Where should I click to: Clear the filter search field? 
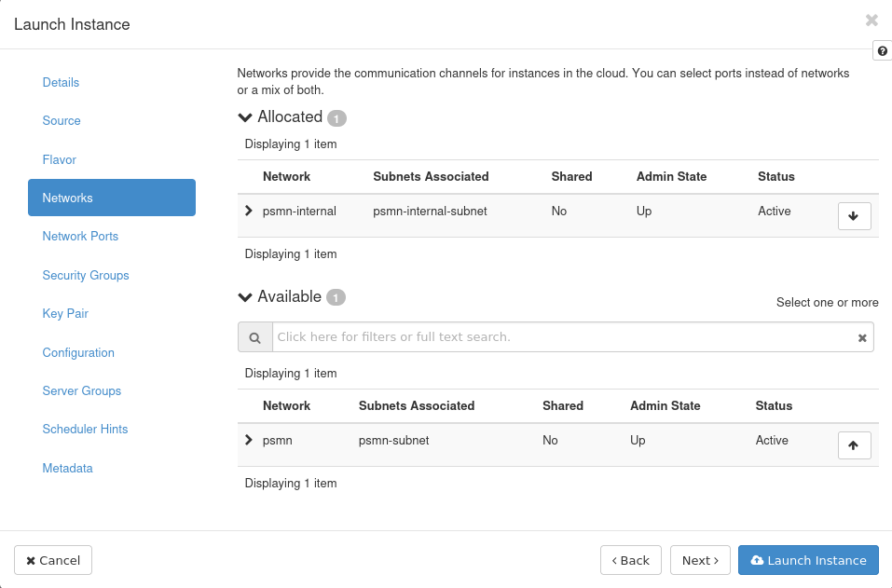tap(862, 338)
